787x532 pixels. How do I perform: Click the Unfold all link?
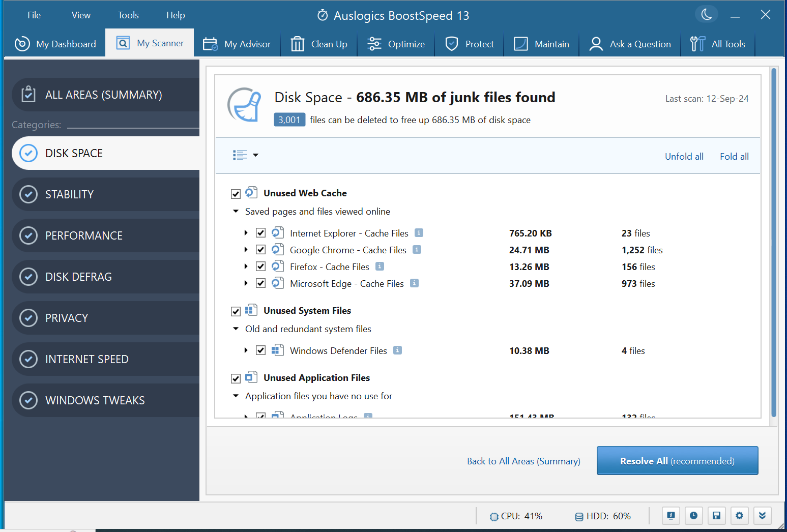tap(684, 157)
